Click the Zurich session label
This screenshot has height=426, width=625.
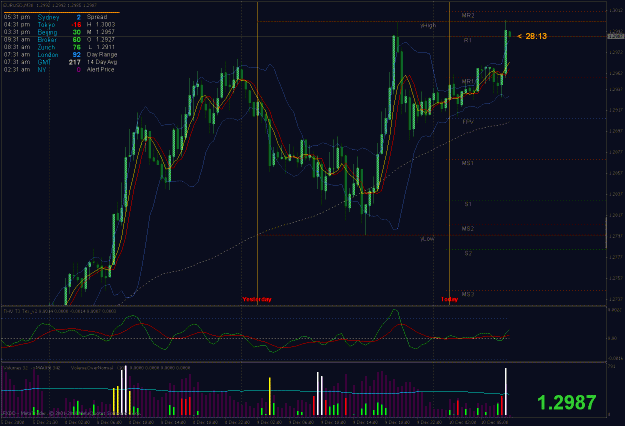pyautogui.click(x=46, y=47)
